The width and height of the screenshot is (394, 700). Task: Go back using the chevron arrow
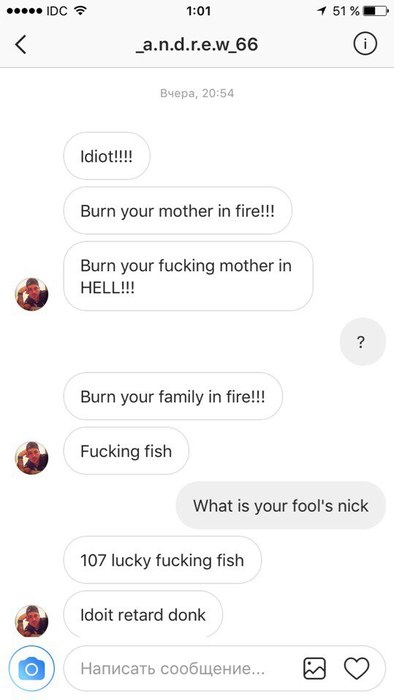[x=21, y=45]
